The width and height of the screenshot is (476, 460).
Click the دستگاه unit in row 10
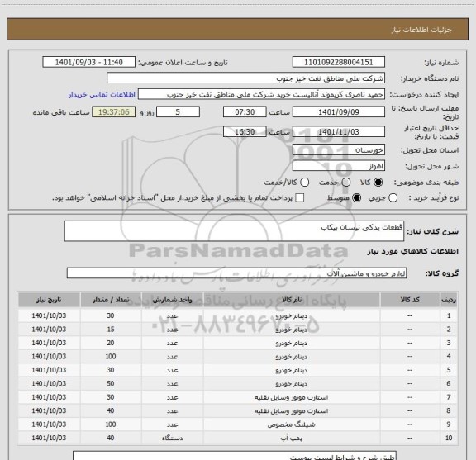pyautogui.click(x=172, y=439)
